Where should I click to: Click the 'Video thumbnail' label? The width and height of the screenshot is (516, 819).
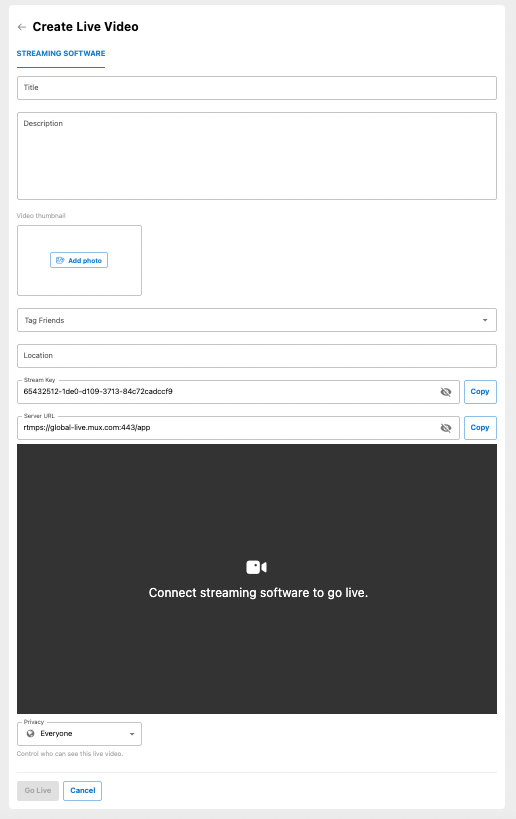[x=41, y=216]
